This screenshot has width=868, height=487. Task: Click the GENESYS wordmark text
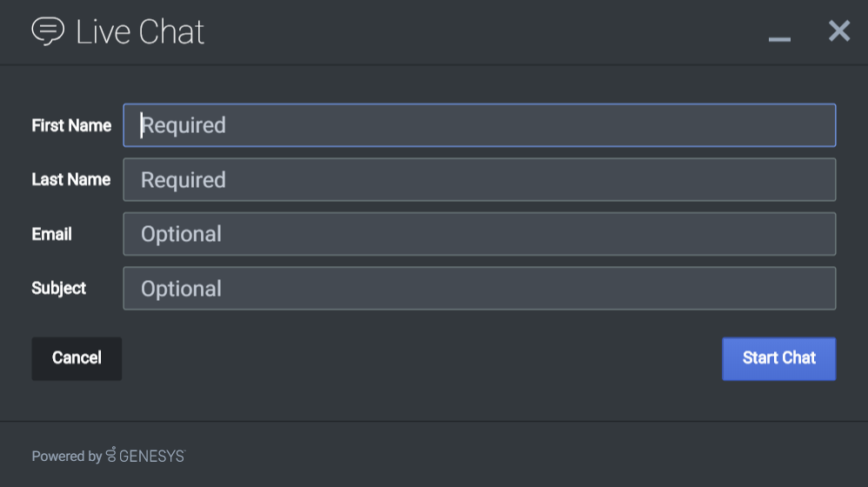(x=151, y=456)
